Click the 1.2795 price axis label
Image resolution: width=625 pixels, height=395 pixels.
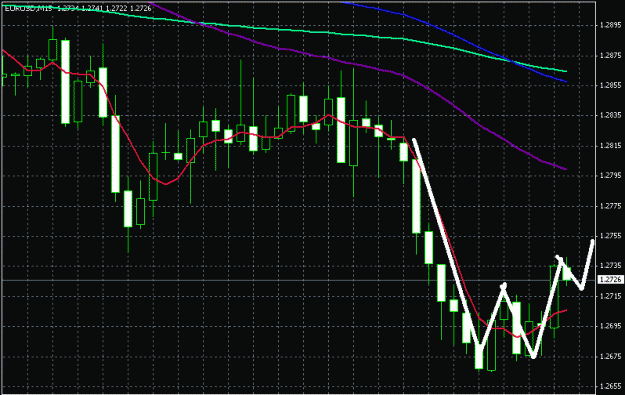pyautogui.click(x=610, y=175)
